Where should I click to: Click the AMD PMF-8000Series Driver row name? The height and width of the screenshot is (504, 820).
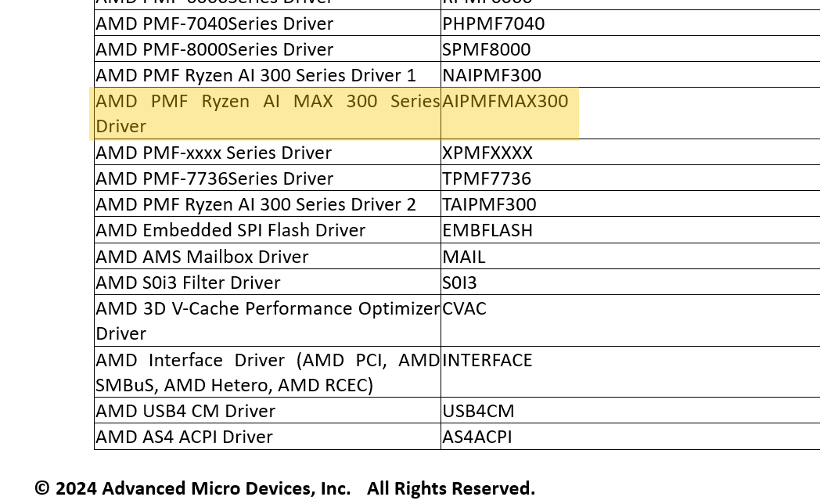coord(214,49)
